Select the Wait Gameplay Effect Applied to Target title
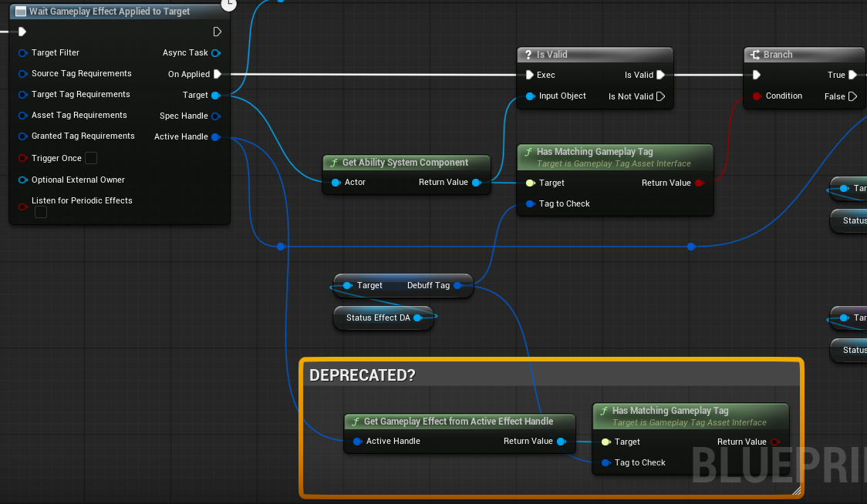867x504 pixels. [110, 11]
